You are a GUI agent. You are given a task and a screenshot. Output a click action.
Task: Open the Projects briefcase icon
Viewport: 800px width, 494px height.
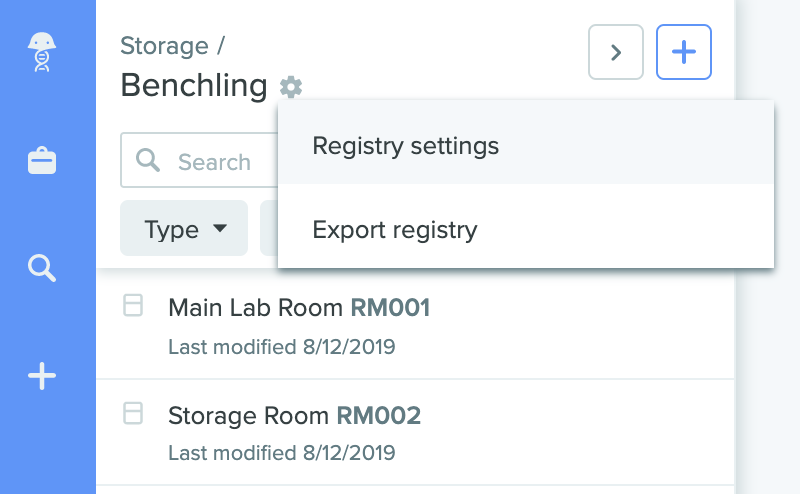(42, 161)
